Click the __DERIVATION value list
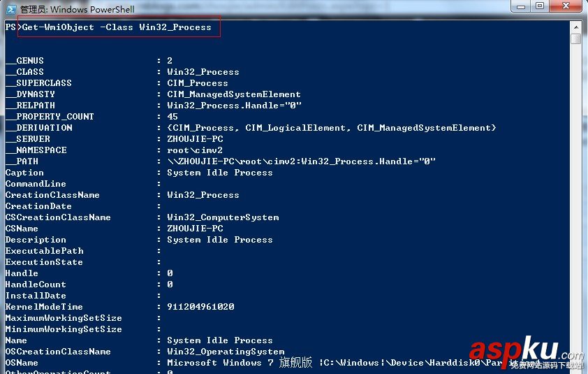 [x=332, y=128]
